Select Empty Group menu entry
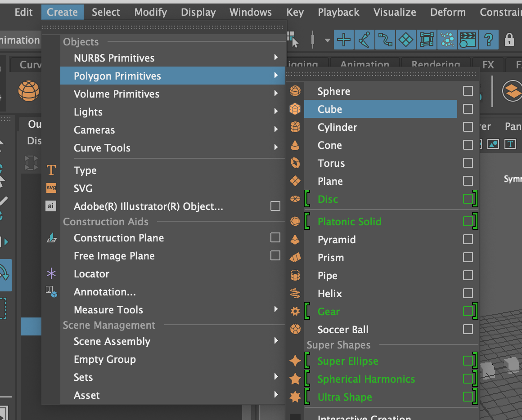 105,359
